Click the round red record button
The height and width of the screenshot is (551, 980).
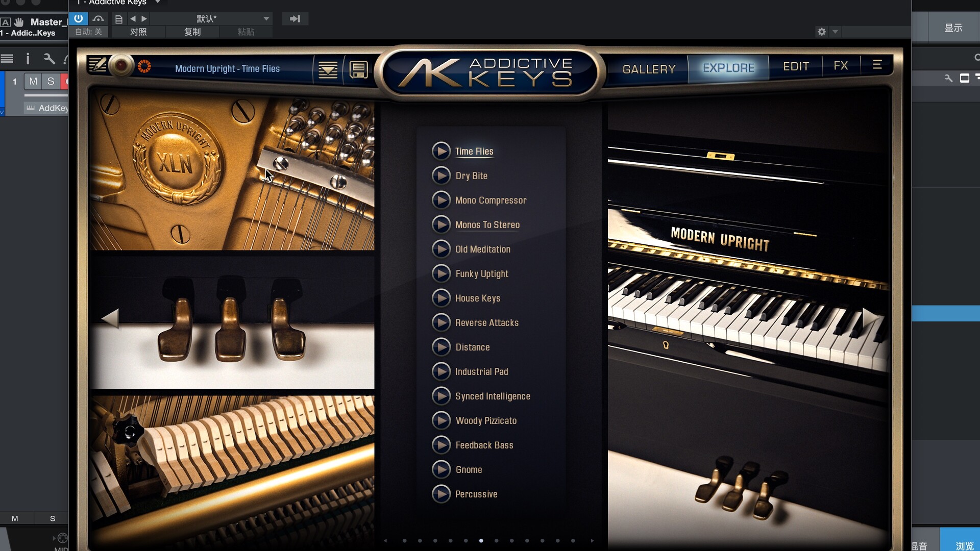click(x=121, y=65)
